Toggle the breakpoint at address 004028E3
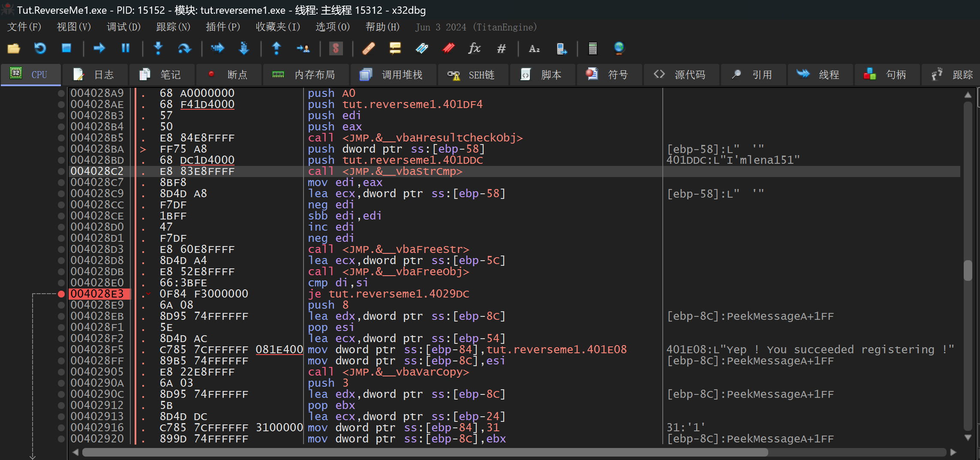The width and height of the screenshot is (980, 460). pos(61,294)
